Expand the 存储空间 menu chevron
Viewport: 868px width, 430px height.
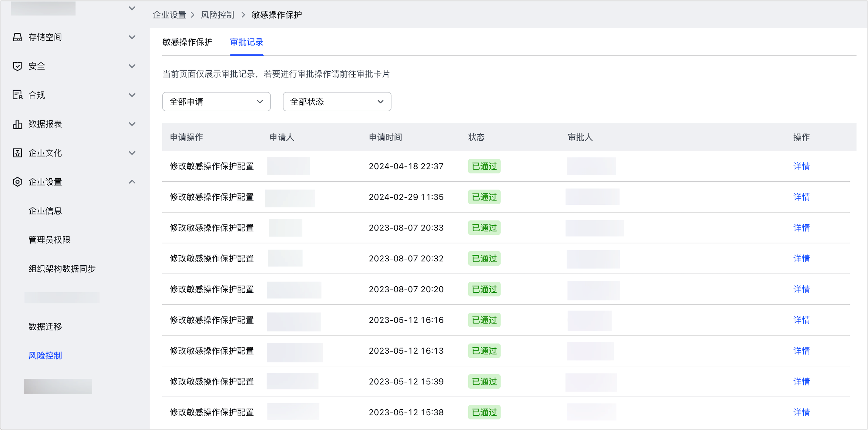[x=132, y=37]
